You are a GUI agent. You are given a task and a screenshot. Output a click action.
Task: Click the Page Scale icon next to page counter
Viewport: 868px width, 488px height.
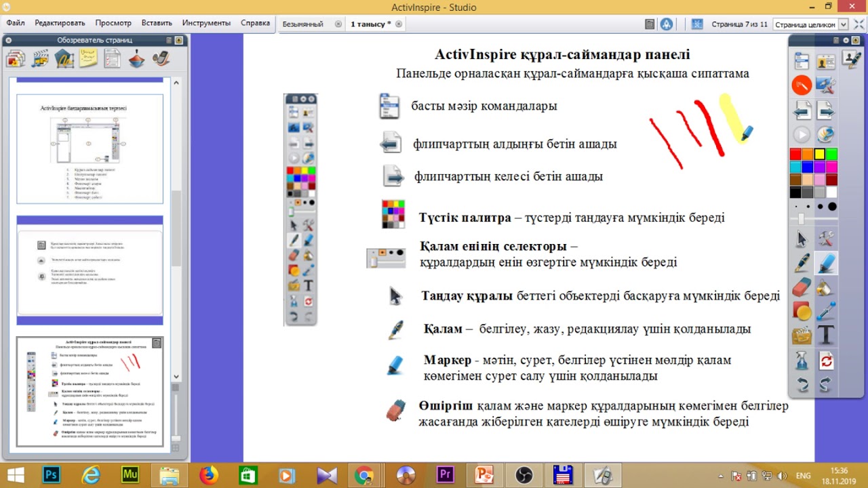click(697, 24)
